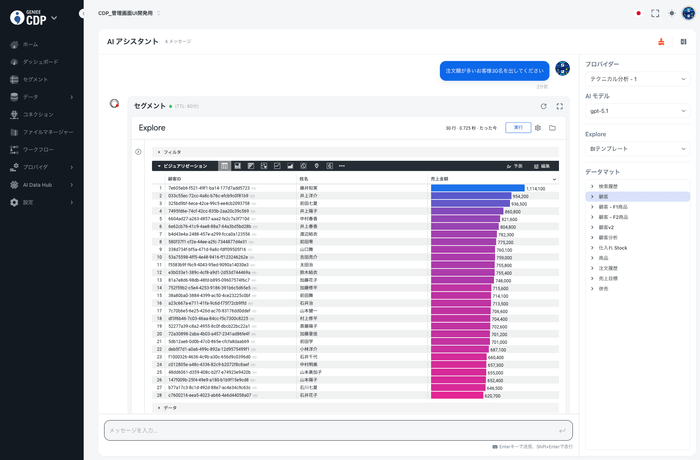The height and width of the screenshot is (460, 700).
Task: Collapse the ビジュアリゼーション section
Action: click(x=158, y=165)
